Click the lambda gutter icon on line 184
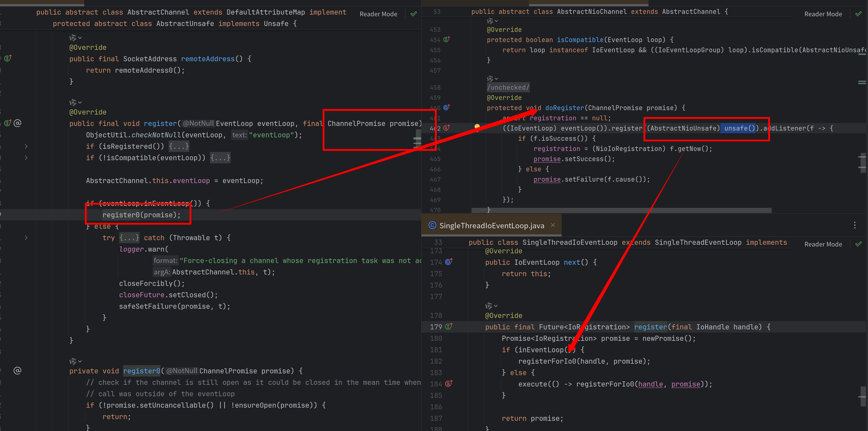Image resolution: width=868 pixels, height=431 pixels. (x=449, y=384)
